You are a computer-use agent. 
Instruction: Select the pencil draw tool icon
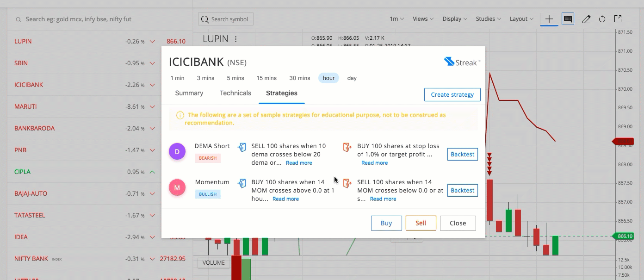(586, 19)
